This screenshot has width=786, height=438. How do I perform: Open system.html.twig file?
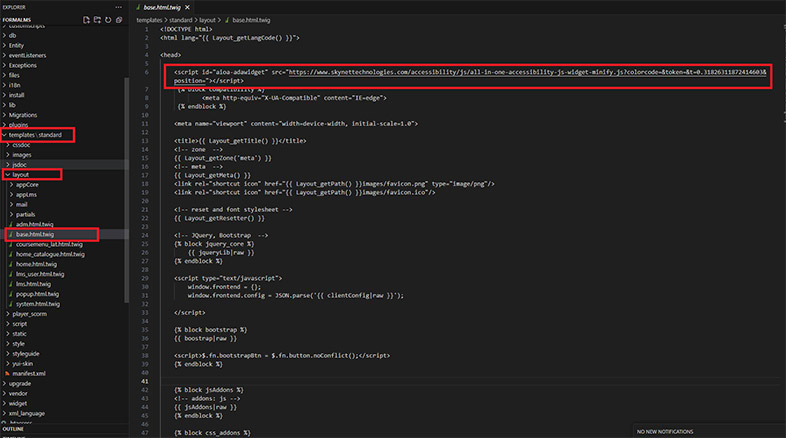[38, 304]
